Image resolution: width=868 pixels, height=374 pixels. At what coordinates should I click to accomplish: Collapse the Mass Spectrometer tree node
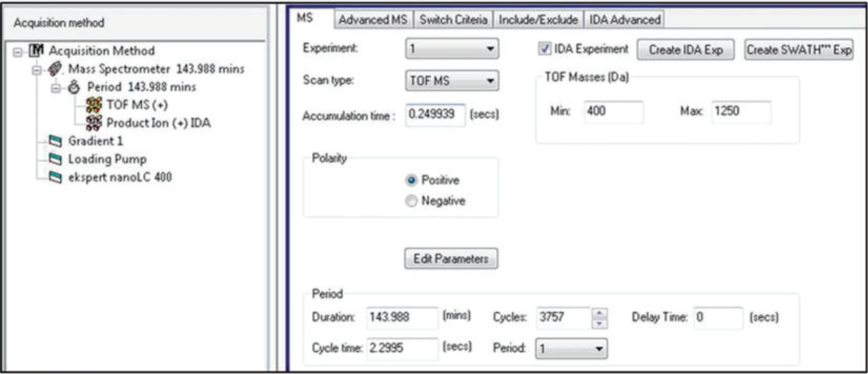click(x=37, y=70)
